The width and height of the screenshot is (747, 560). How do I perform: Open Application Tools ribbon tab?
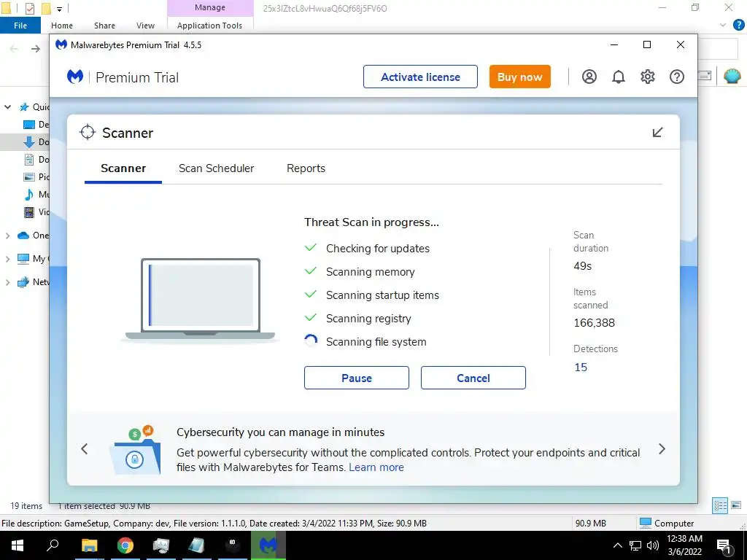pyautogui.click(x=209, y=26)
